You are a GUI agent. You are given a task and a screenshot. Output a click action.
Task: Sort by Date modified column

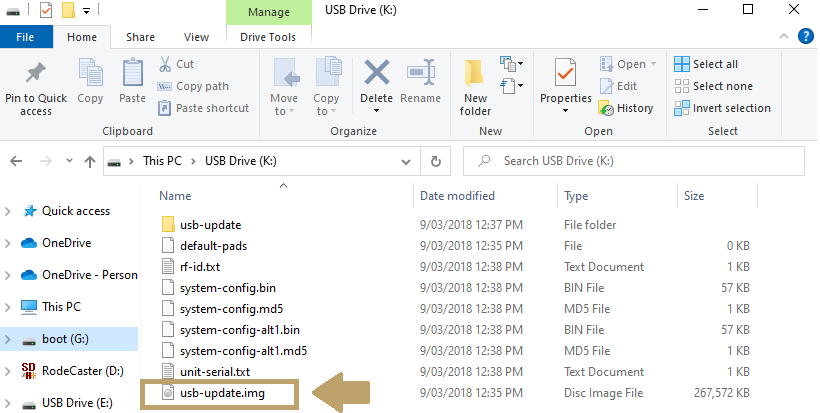tap(458, 196)
